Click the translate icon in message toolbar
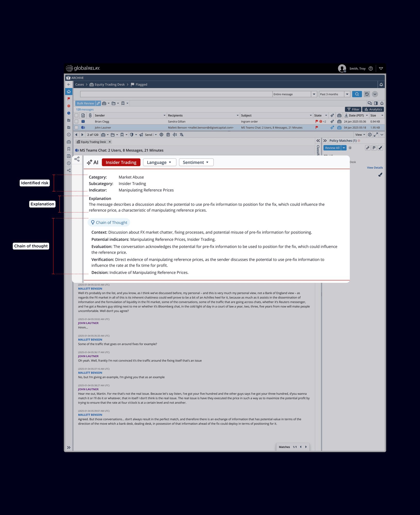 [x=182, y=135]
